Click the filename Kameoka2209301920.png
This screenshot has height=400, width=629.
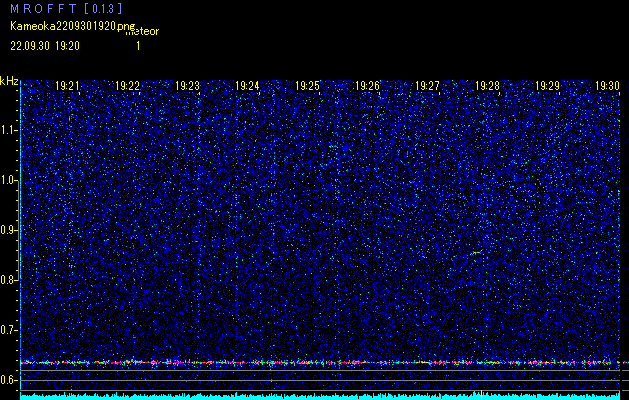click(x=73, y=26)
